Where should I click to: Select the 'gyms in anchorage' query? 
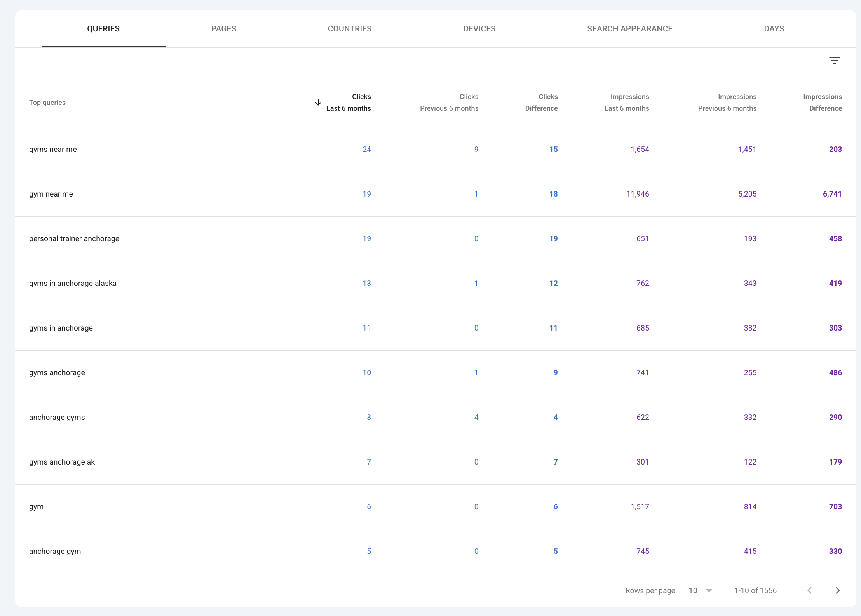[61, 328]
